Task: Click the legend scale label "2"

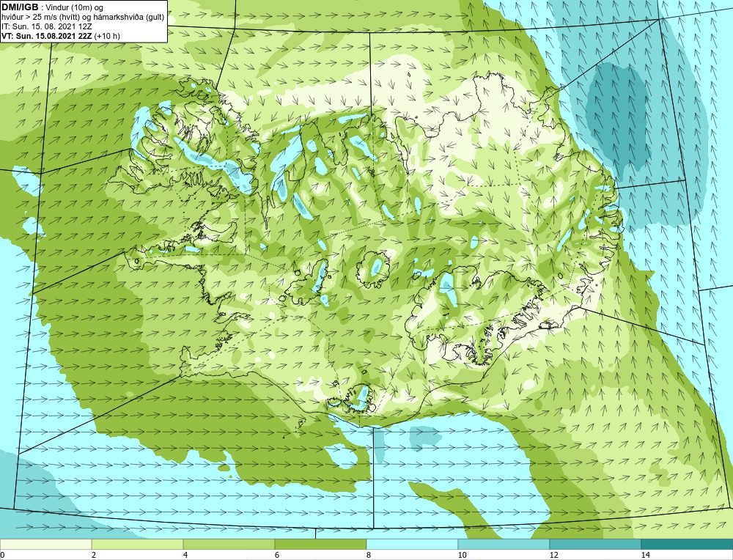Action: pyautogui.click(x=94, y=555)
